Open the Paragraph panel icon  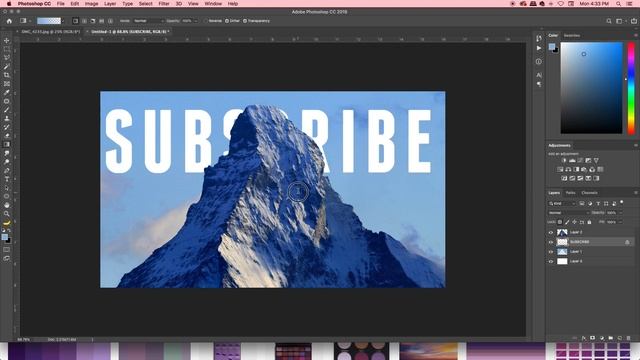point(539,84)
